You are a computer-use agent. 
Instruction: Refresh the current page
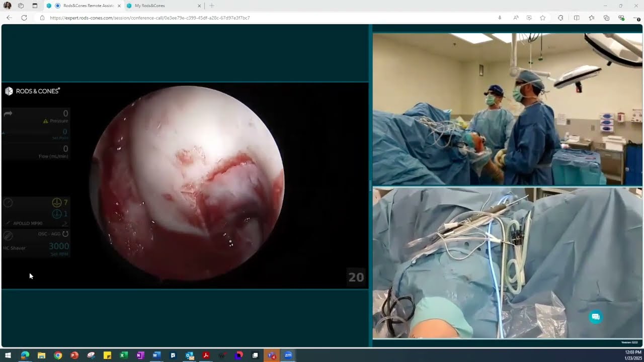(24, 18)
